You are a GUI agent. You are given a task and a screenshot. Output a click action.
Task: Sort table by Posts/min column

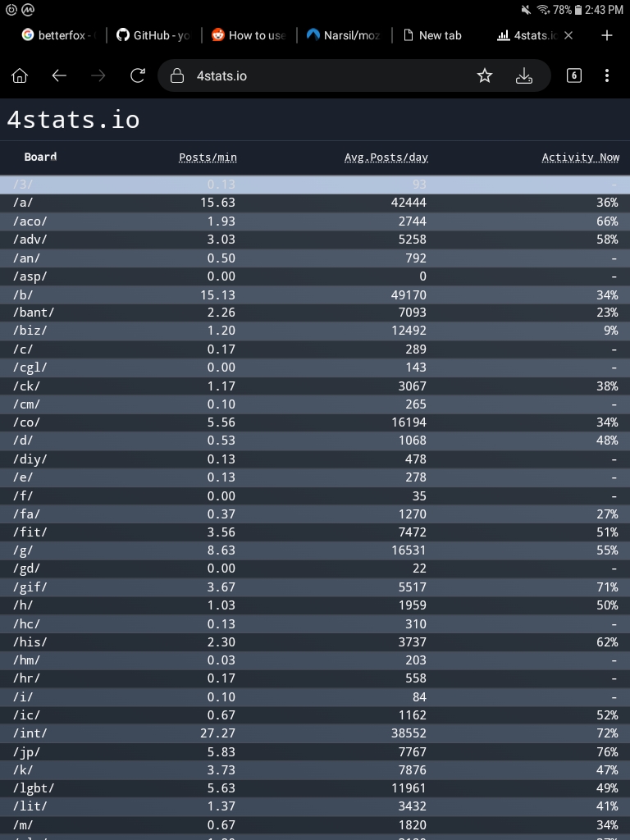208,157
